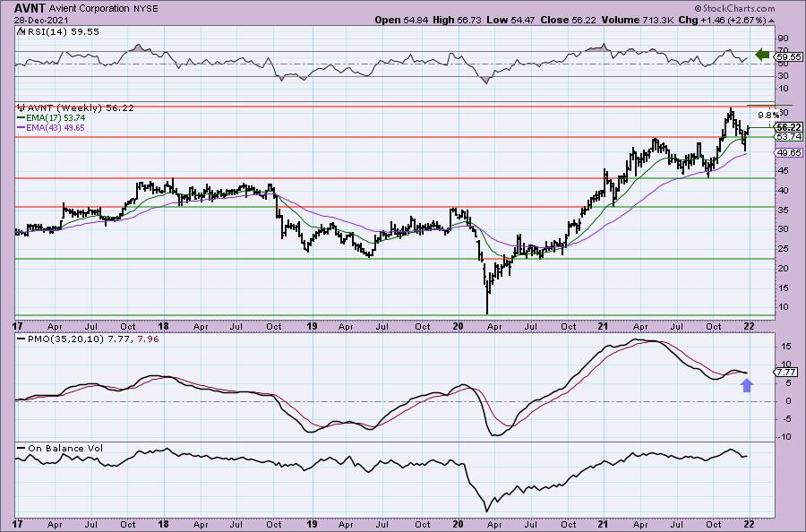Click the 53.74 EMA tag on right axis
806x532 pixels.
click(788, 137)
